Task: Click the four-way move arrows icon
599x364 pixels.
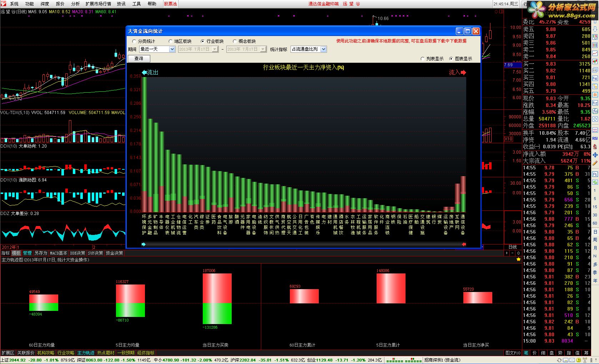Action: (595, 155)
